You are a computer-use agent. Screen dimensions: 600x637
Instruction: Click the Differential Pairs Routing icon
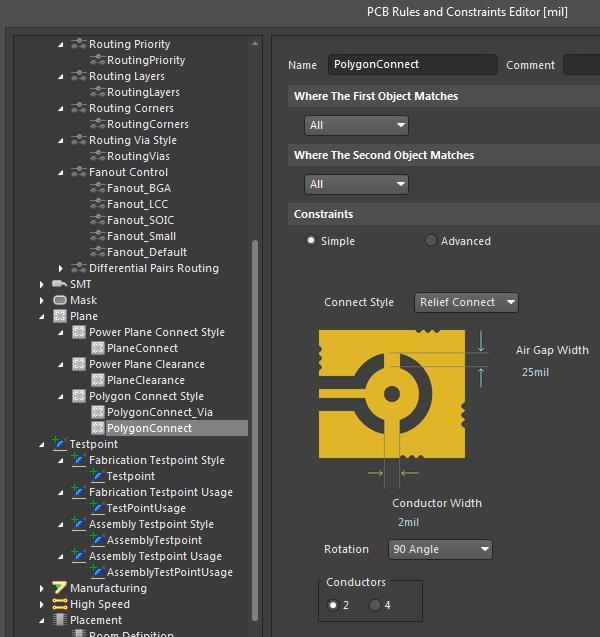click(78, 268)
